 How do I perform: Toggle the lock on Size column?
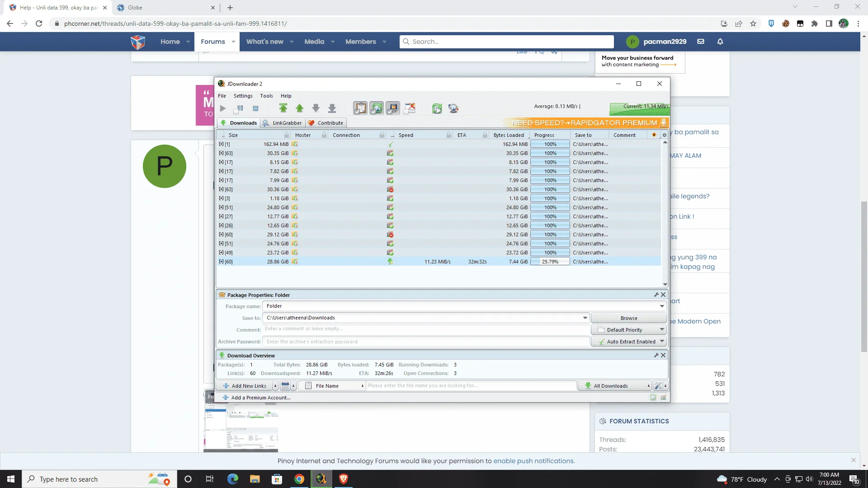286,135
